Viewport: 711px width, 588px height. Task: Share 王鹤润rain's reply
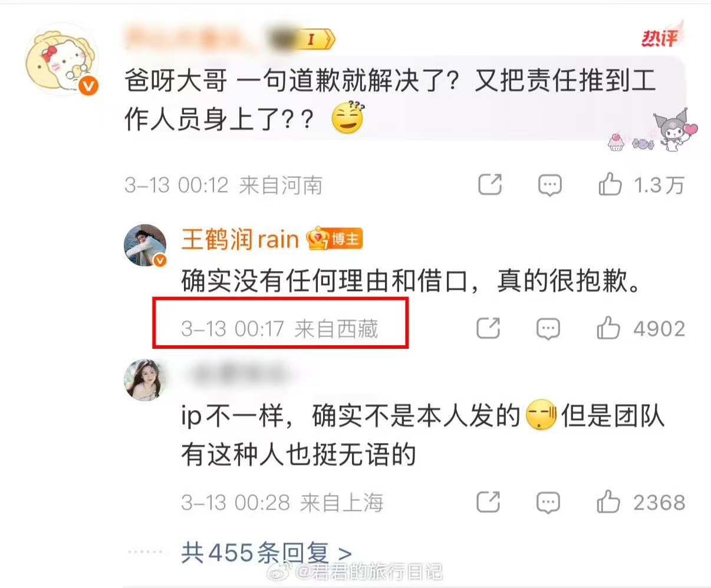coord(488,328)
